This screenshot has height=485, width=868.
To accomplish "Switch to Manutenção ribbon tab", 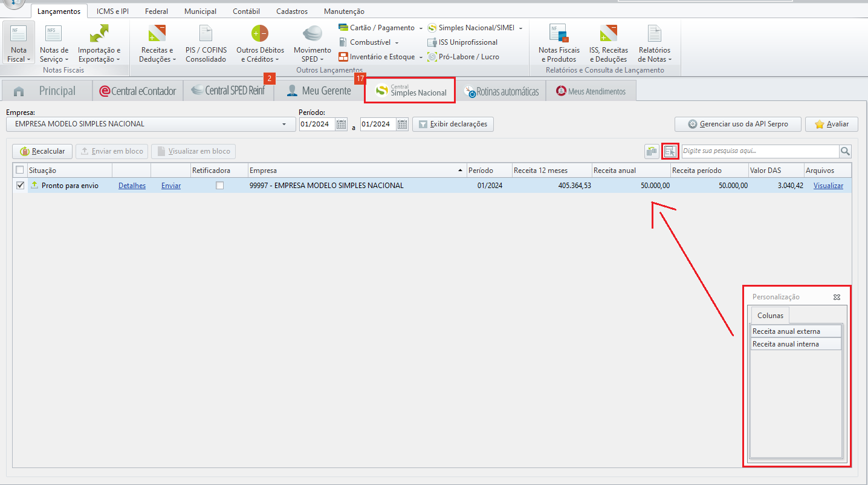I will [344, 11].
